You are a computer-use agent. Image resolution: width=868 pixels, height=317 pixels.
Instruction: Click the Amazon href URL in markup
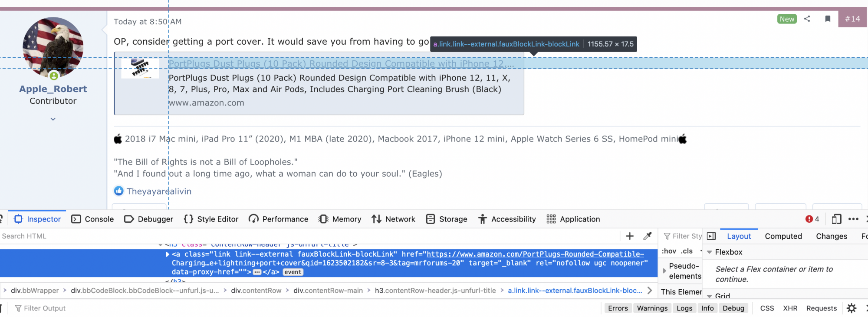408,259
